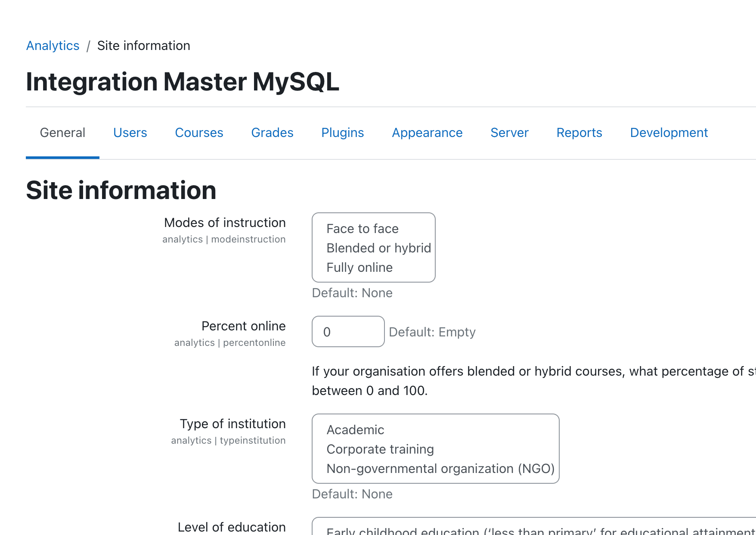Select 'Fully online' in modes list
756x535 pixels.
[359, 267]
